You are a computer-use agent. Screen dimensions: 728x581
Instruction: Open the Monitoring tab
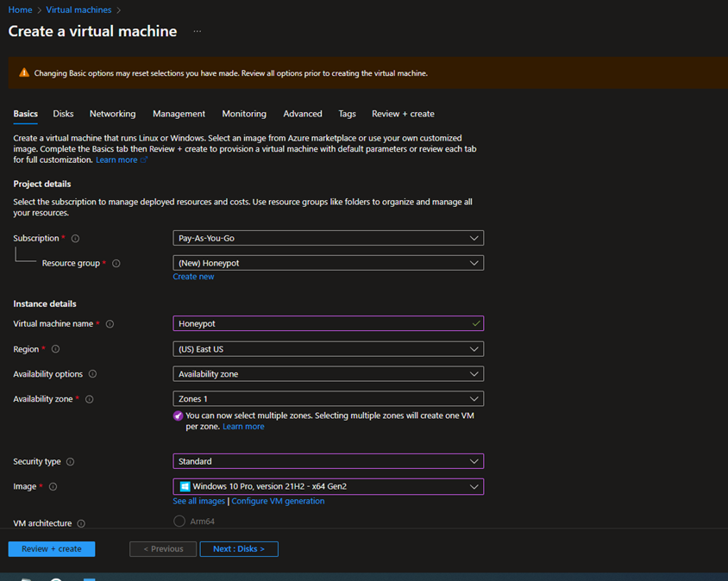[244, 113]
